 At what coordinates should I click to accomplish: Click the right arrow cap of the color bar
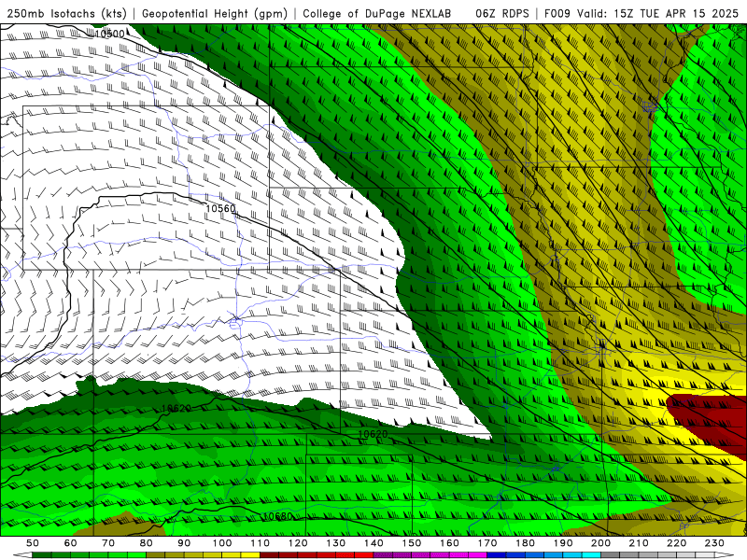[x=725, y=555]
